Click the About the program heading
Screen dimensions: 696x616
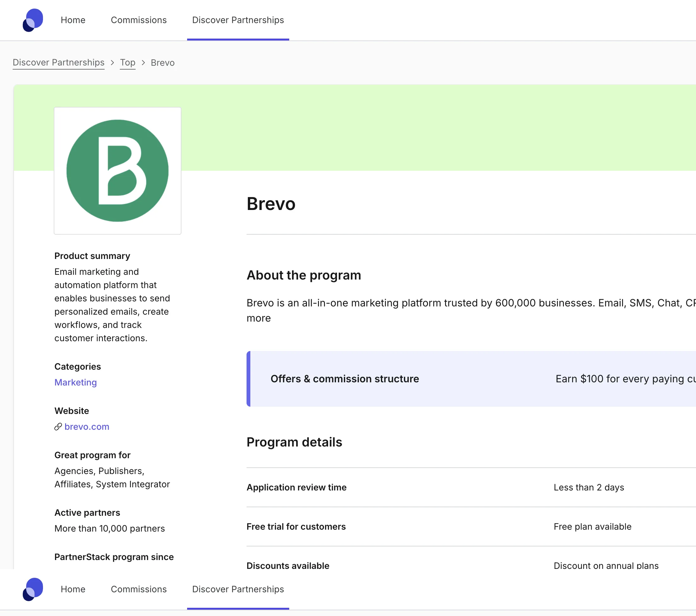coord(304,275)
